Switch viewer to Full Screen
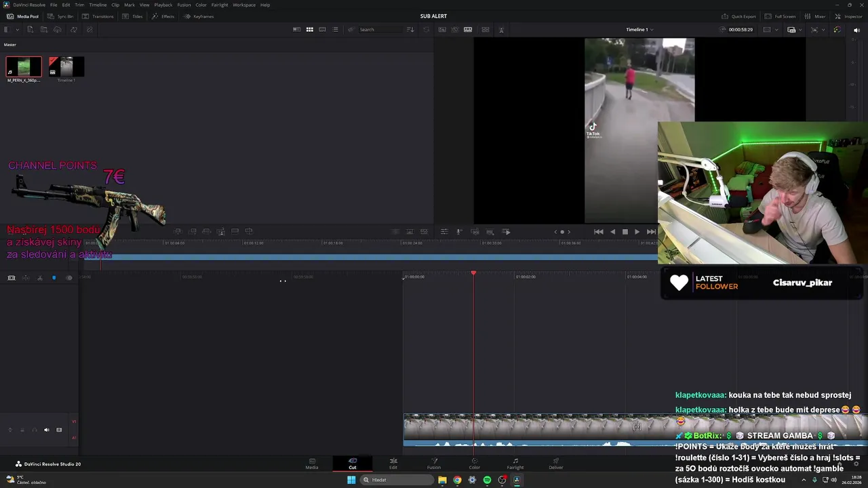Image resolution: width=868 pixels, height=488 pixels. point(781,16)
